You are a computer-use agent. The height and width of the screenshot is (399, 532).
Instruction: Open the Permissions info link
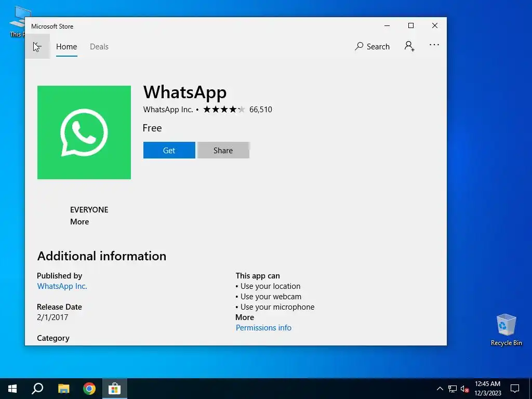click(263, 328)
